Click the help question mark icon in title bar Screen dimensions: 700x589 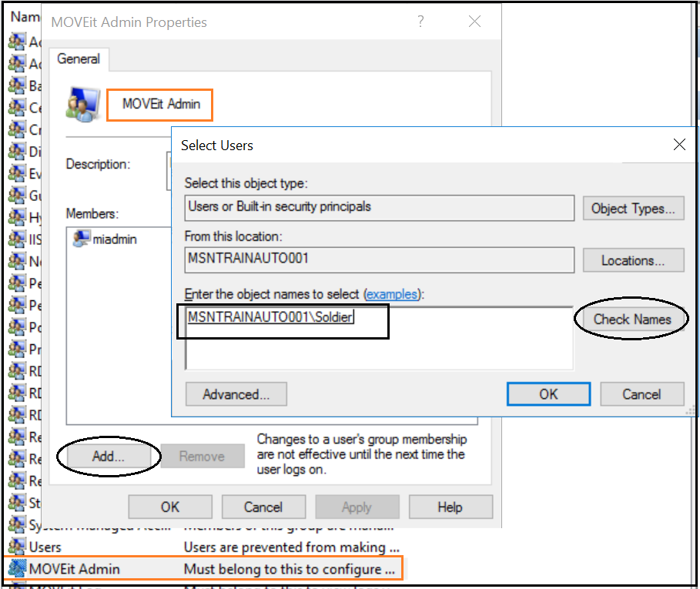(x=420, y=22)
